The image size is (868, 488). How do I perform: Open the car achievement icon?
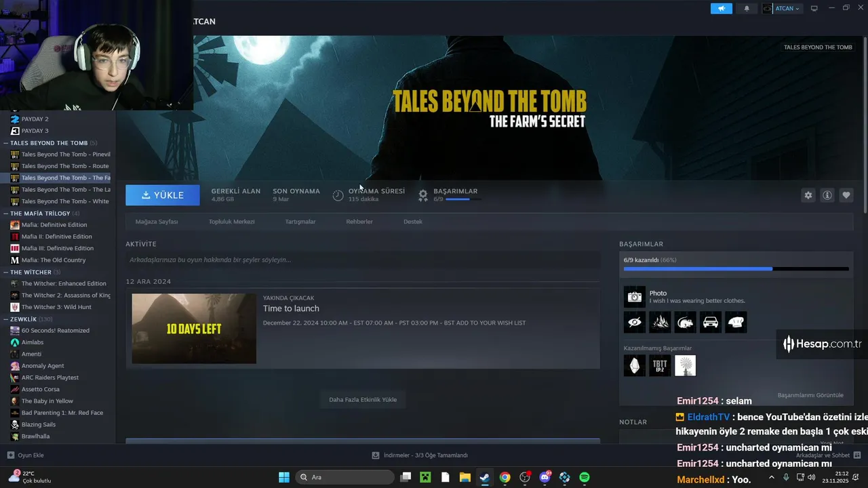[711, 322]
